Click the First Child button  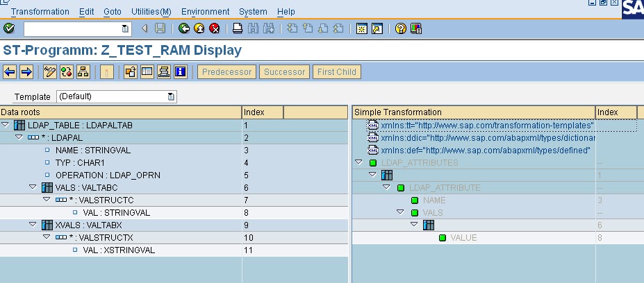coord(337,72)
